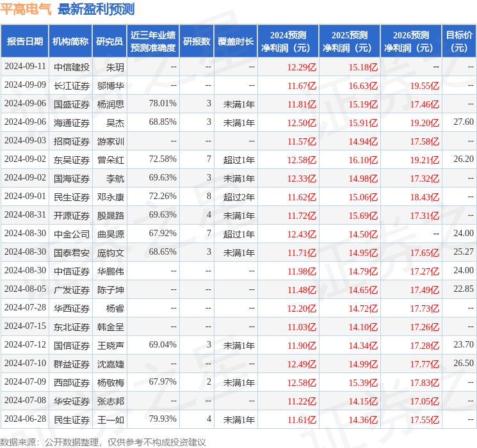Click the date 2024-08-05
477x448 pixels.
[25, 289]
